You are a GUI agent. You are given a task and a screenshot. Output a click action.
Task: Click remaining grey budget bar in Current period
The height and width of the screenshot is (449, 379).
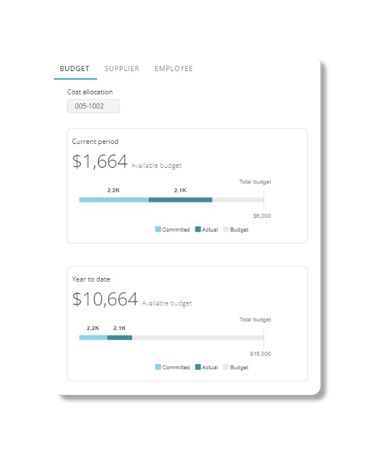click(x=238, y=200)
